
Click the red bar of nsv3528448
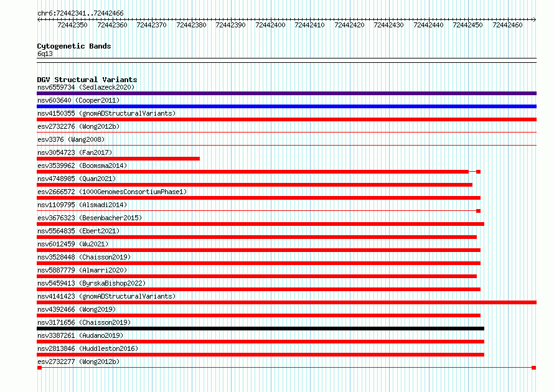click(258, 263)
